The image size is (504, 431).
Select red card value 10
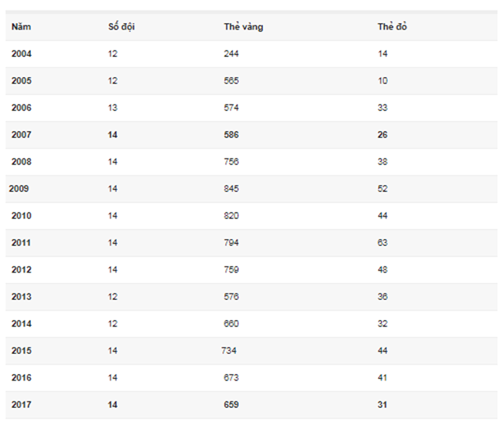pyautogui.click(x=382, y=81)
